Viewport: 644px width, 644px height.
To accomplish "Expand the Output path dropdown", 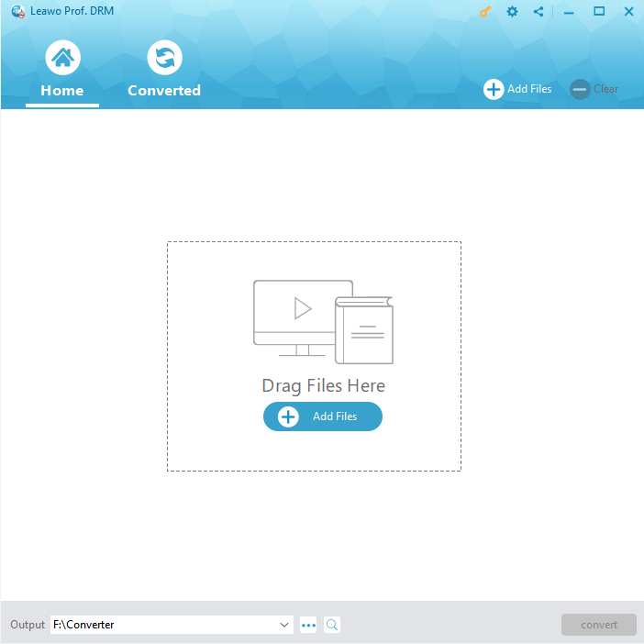I will [283, 625].
